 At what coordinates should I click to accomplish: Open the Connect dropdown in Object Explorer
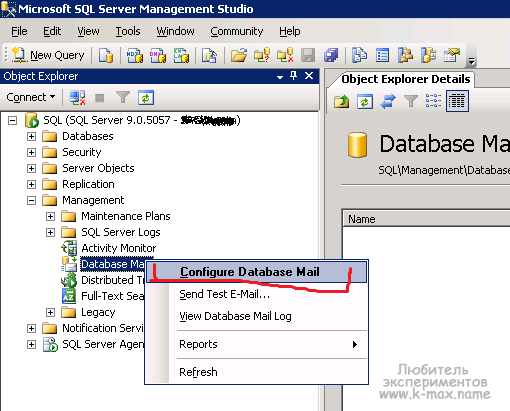point(30,97)
